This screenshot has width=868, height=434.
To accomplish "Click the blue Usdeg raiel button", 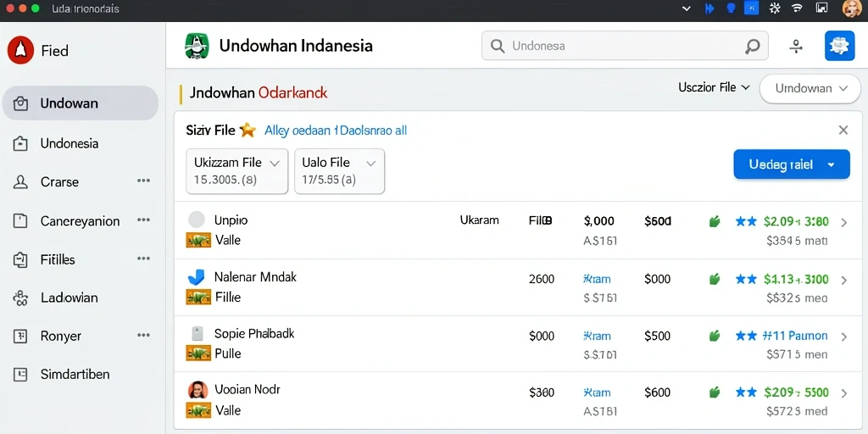I will click(792, 164).
